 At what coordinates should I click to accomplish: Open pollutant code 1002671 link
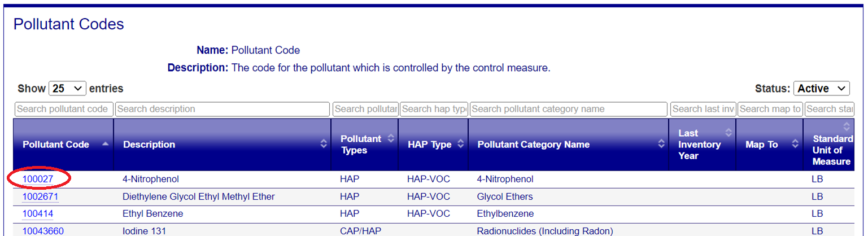[x=40, y=197]
